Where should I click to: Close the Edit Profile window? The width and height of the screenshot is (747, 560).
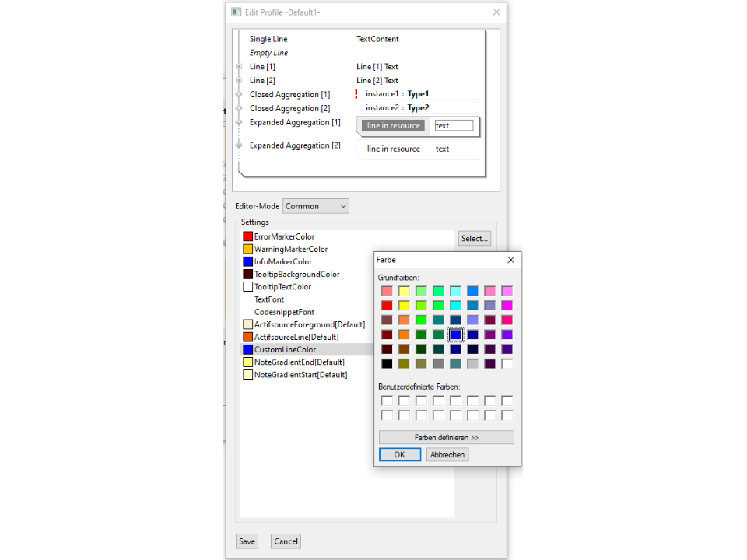coord(496,12)
